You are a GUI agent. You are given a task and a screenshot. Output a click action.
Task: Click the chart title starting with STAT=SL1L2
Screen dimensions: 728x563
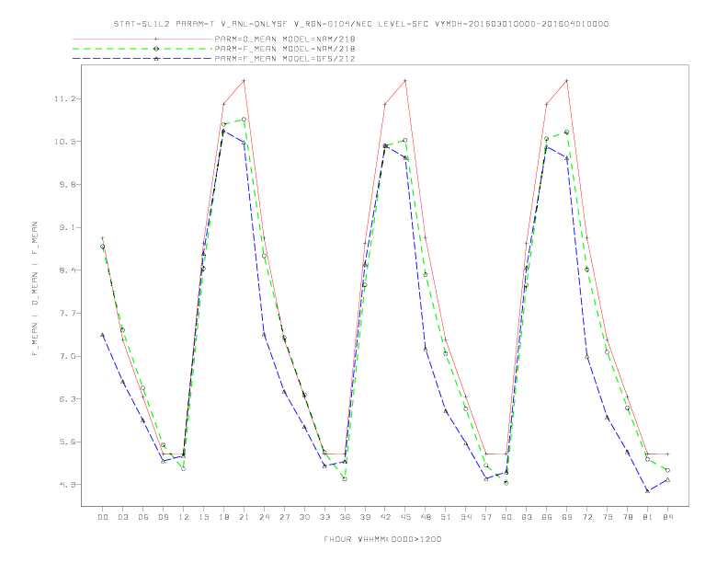[361, 24]
